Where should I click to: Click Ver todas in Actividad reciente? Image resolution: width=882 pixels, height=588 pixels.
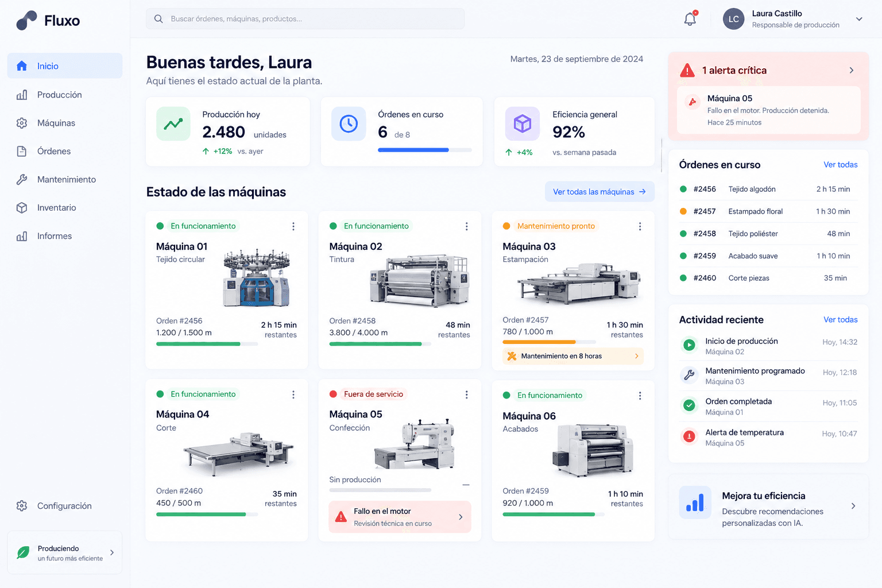pos(840,320)
